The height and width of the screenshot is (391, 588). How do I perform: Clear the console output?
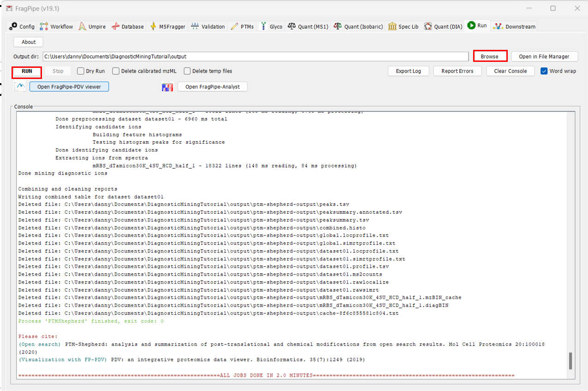click(x=510, y=71)
